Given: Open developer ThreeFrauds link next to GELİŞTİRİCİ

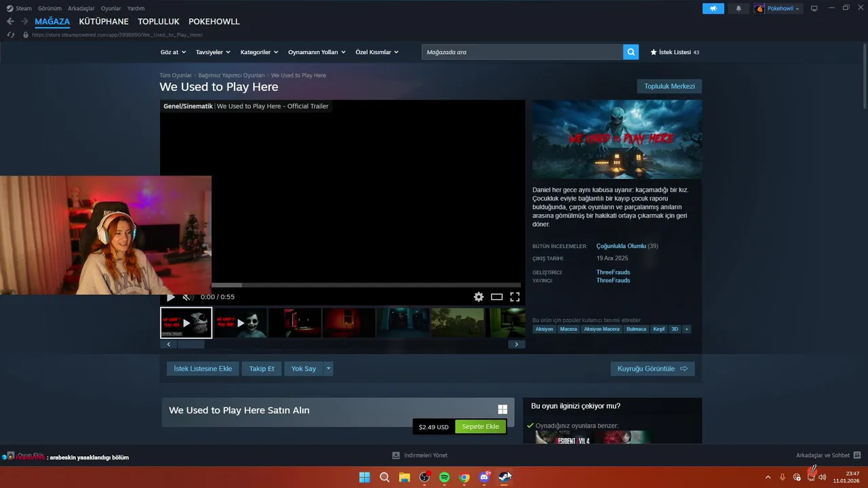Looking at the screenshot, I should [613, 272].
